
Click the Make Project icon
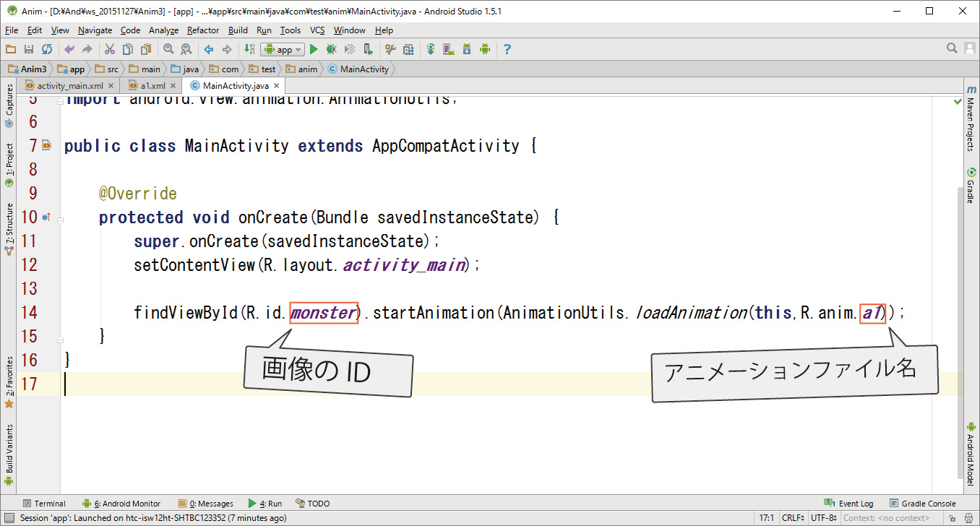(249, 49)
